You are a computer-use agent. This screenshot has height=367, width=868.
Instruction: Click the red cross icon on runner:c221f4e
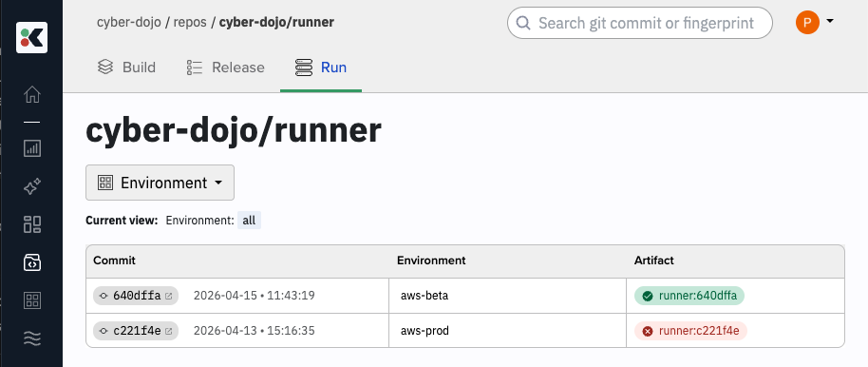(647, 332)
